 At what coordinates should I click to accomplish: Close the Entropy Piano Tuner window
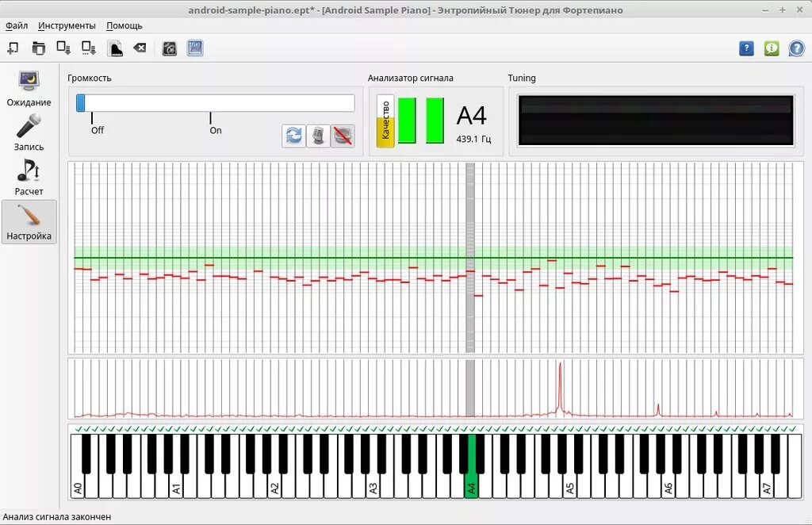pyautogui.click(x=799, y=10)
